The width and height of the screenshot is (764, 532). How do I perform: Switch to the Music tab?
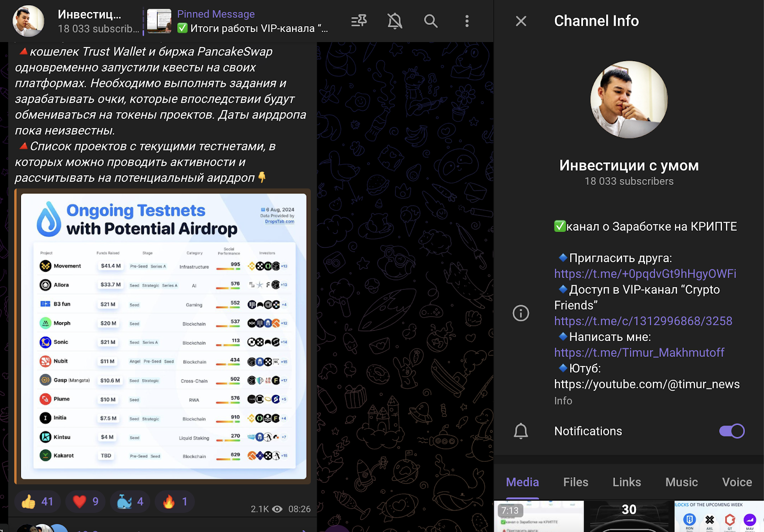[x=682, y=482]
